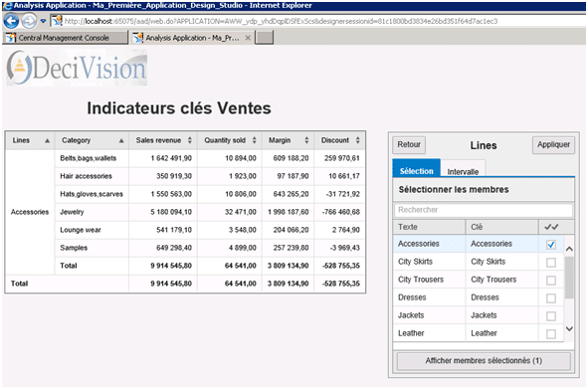Click the Sélectionner les membres heading
The image size is (588, 388).
[x=454, y=190]
